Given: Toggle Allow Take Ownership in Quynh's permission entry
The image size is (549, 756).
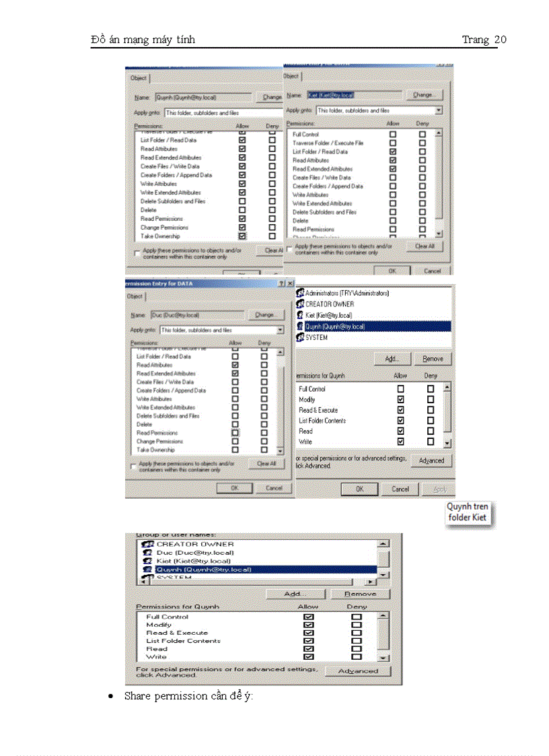Looking at the screenshot, I should pyautogui.click(x=242, y=236).
